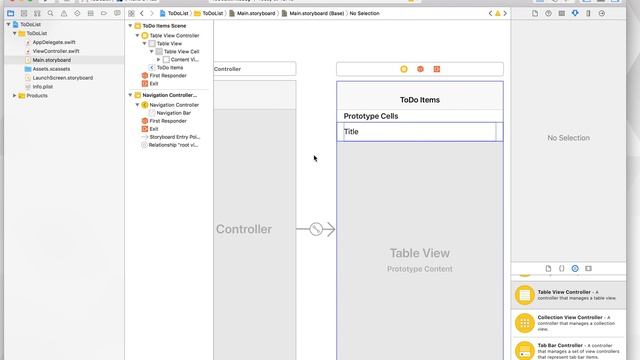Show the Connections inspector
640x360 pixels.
(602, 13)
